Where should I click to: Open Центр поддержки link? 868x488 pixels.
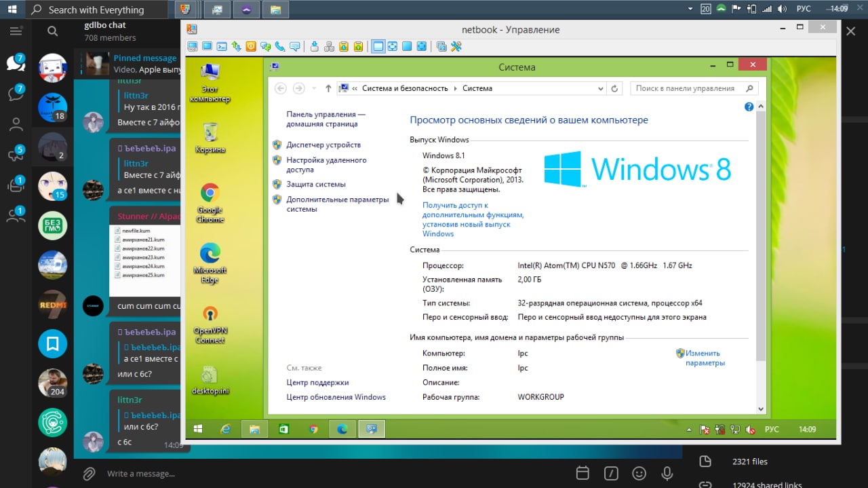pyautogui.click(x=317, y=383)
